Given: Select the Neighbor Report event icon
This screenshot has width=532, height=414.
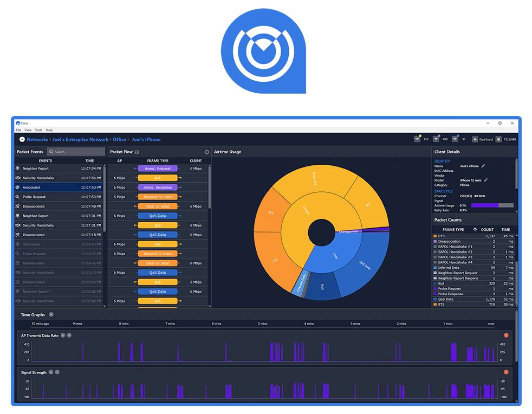Looking at the screenshot, I should click(18, 169).
